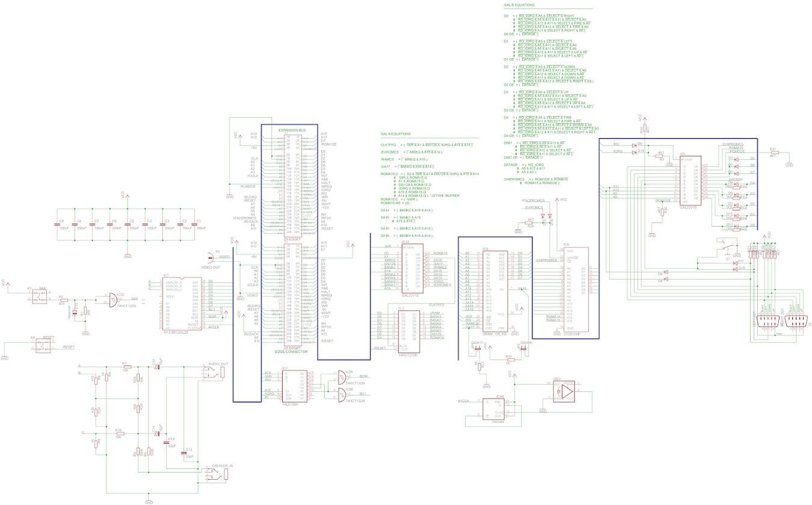The image size is (812, 505).
Task: Click the VIDEO OUT label
Action: point(211,267)
